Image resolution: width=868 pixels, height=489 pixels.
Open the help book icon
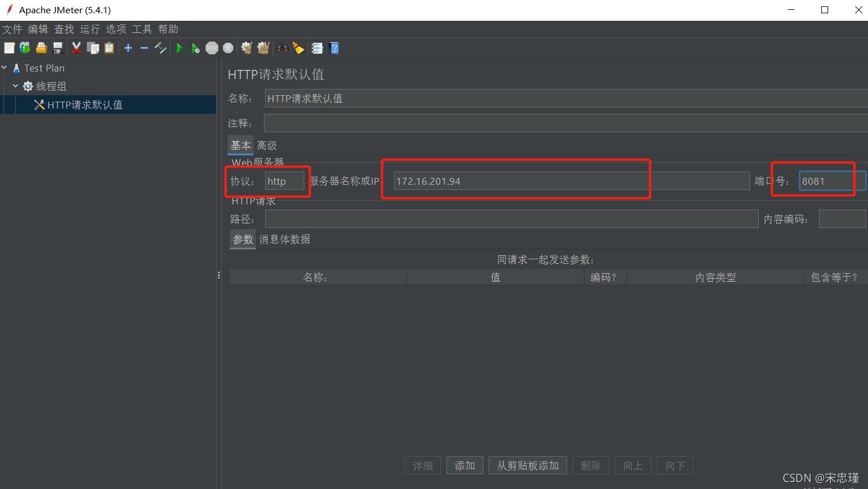coord(334,48)
